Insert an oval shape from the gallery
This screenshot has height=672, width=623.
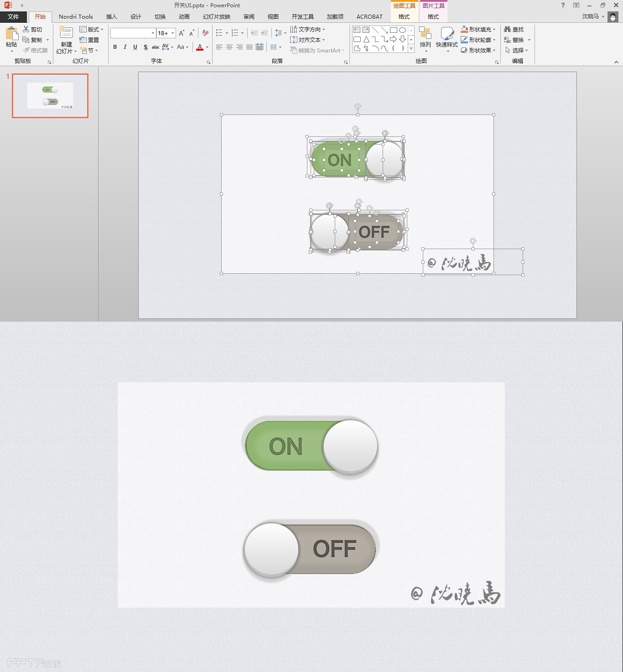point(402,29)
